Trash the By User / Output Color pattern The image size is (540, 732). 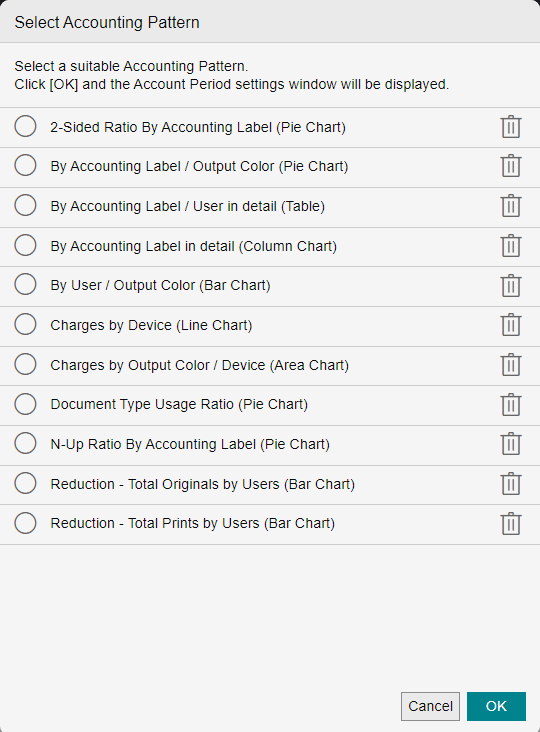point(511,285)
